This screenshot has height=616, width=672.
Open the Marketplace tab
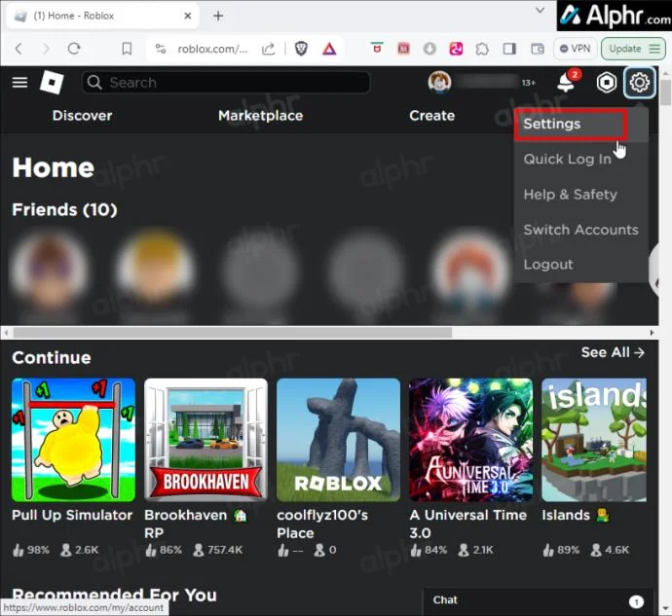(x=261, y=116)
